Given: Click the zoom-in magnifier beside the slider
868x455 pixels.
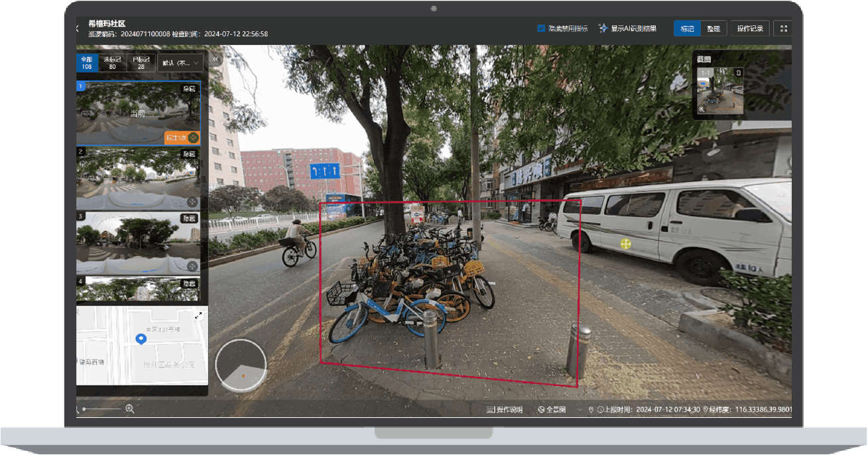Looking at the screenshot, I should [130, 409].
